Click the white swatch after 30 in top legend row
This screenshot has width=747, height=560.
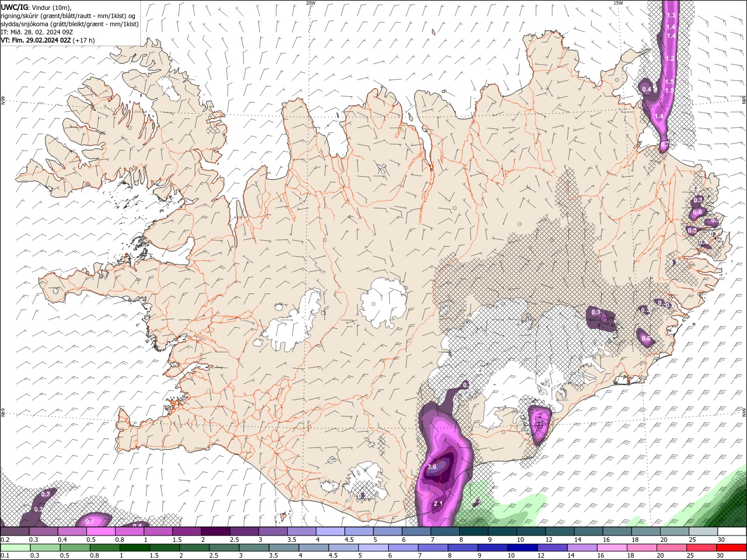coord(731,531)
